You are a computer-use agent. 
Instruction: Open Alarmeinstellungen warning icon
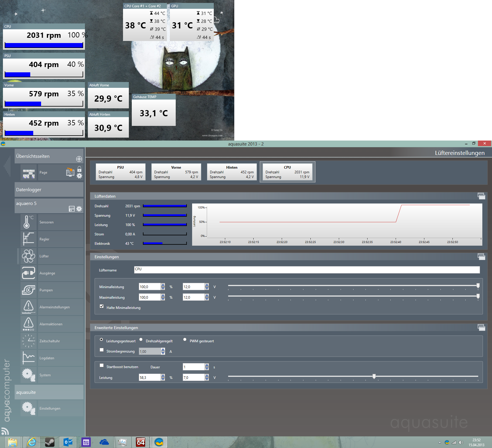click(x=28, y=307)
